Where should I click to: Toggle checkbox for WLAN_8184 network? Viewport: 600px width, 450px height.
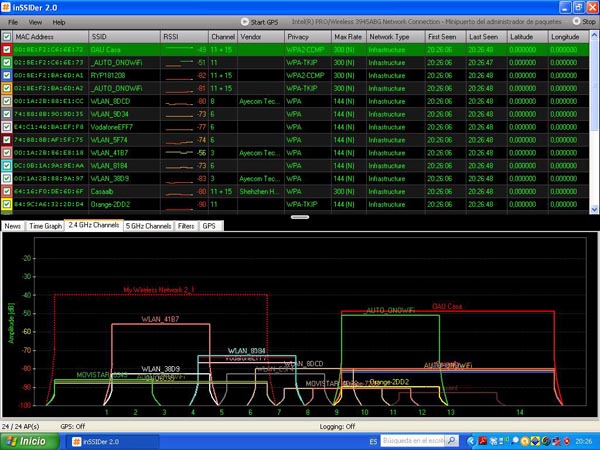click(7, 166)
